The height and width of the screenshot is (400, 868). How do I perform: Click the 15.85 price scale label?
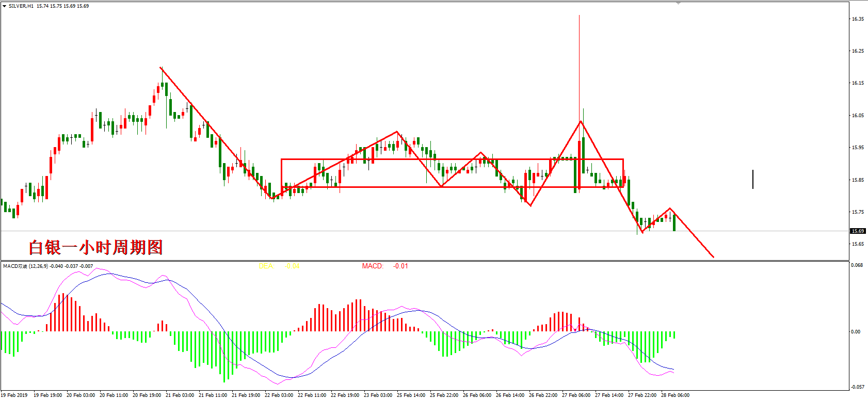(858, 180)
